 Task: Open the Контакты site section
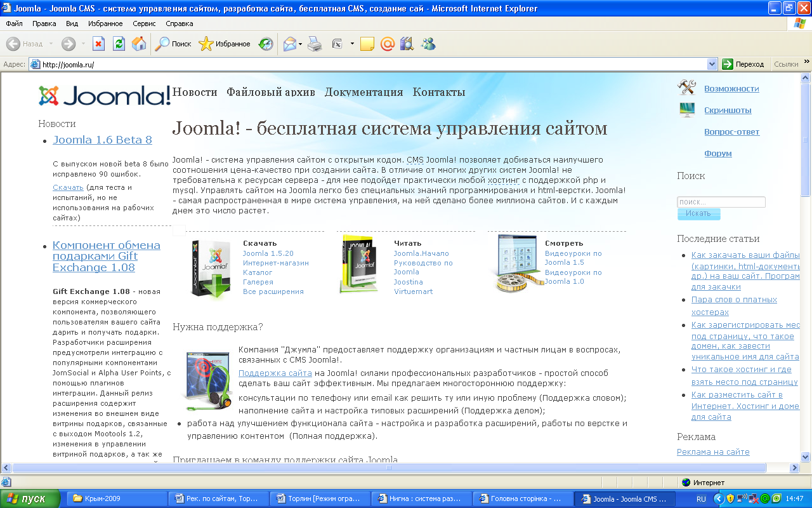[439, 92]
